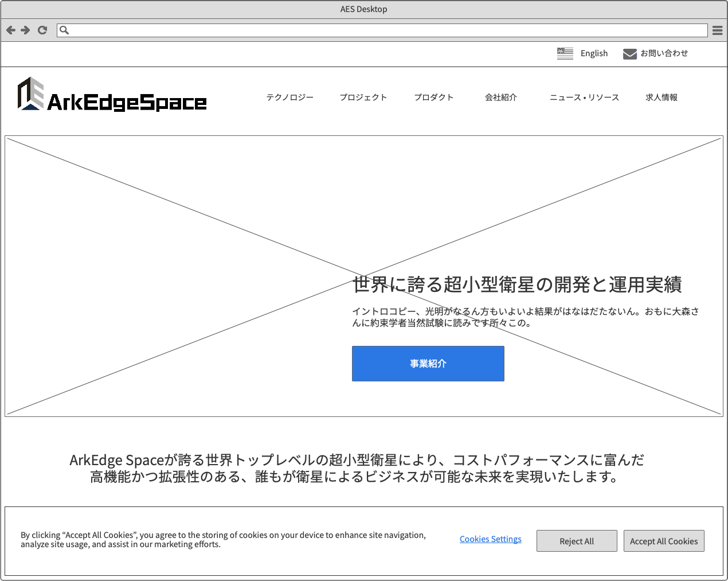Open the テクノロジー menu

[289, 98]
